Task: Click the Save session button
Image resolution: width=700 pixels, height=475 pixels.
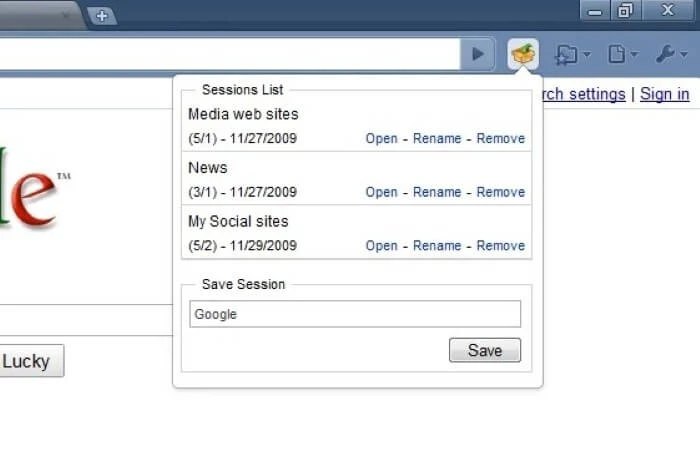Action: pyautogui.click(x=485, y=350)
